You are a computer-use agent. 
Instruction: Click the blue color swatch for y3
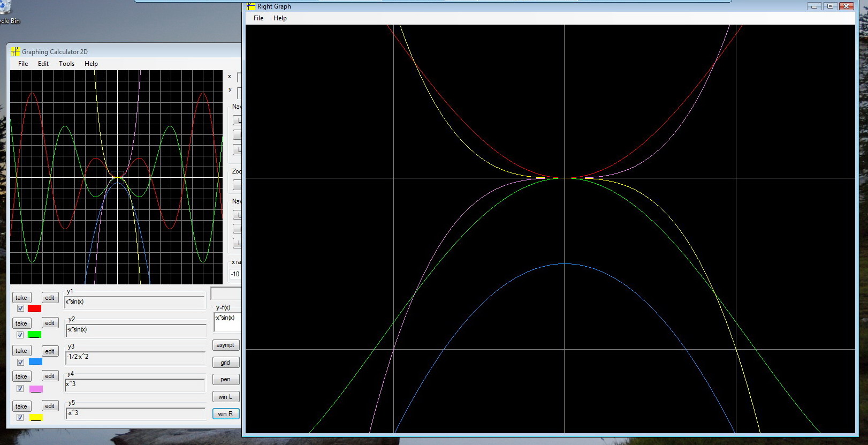click(x=35, y=362)
